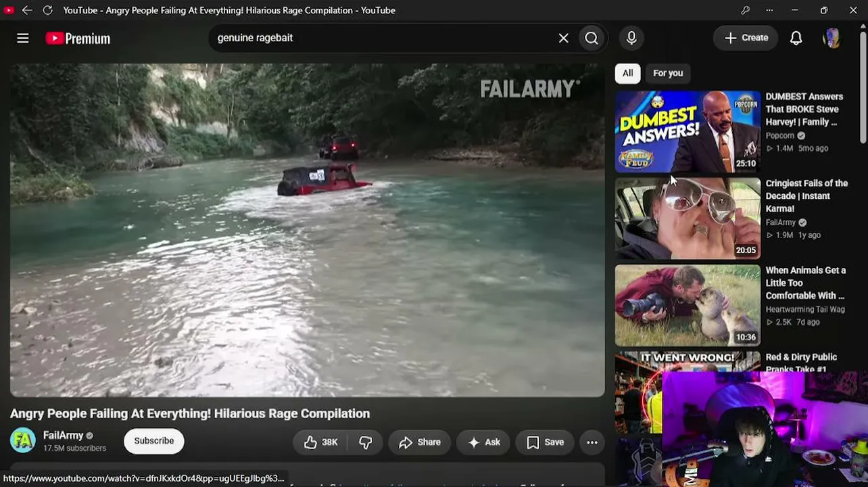Open the account avatar menu
This screenshot has width=868, height=487.
pos(831,39)
